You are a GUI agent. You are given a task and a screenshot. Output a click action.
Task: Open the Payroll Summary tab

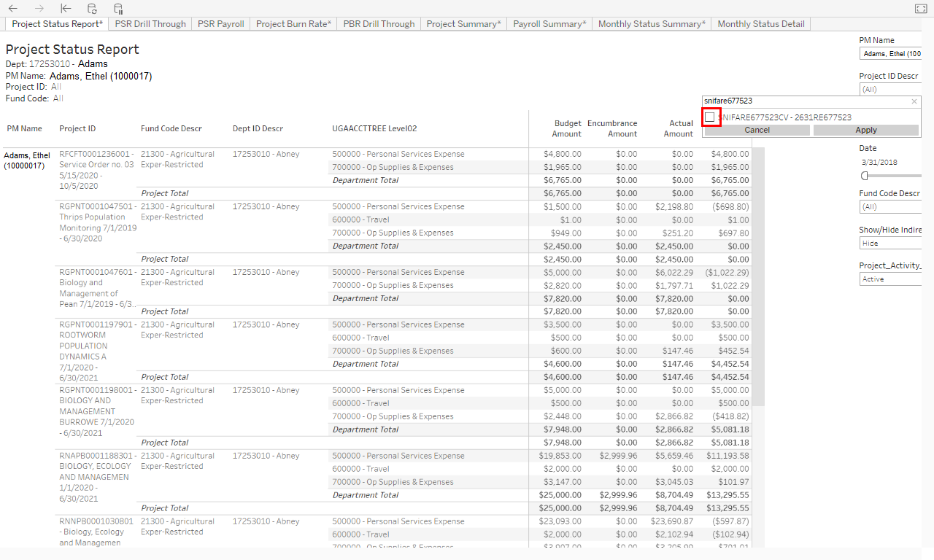coord(549,24)
